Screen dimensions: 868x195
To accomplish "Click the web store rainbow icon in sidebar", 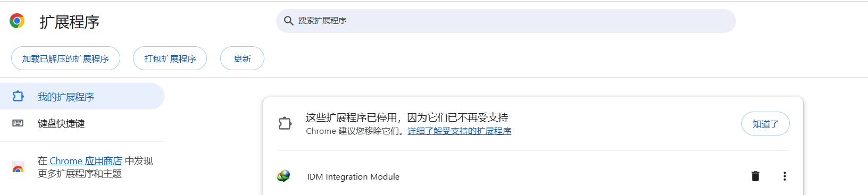I will click(x=18, y=168).
